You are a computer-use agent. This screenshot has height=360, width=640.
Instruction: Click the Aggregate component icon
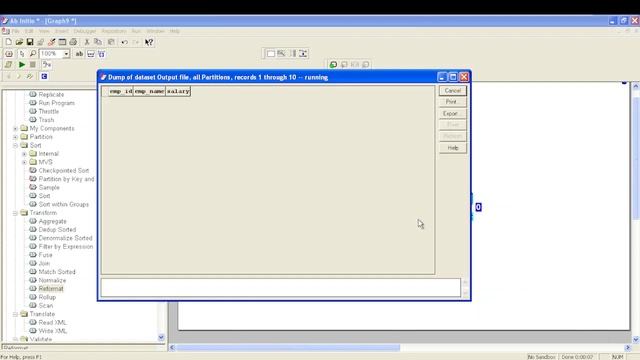coord(33,221)
